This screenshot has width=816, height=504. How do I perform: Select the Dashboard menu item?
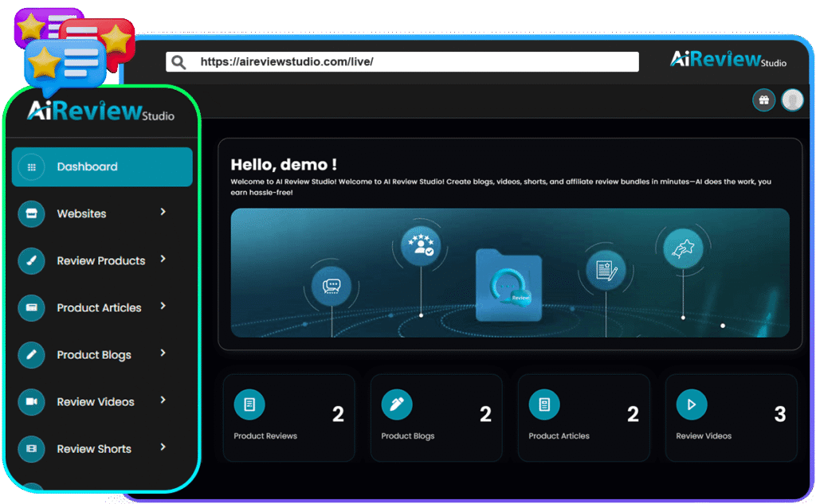(x=102, y=167)
